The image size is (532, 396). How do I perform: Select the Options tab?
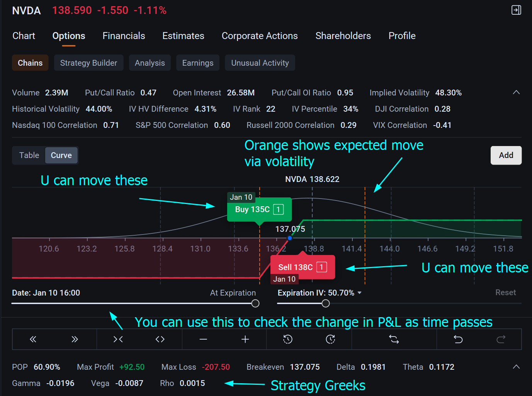tap(69, 36)
